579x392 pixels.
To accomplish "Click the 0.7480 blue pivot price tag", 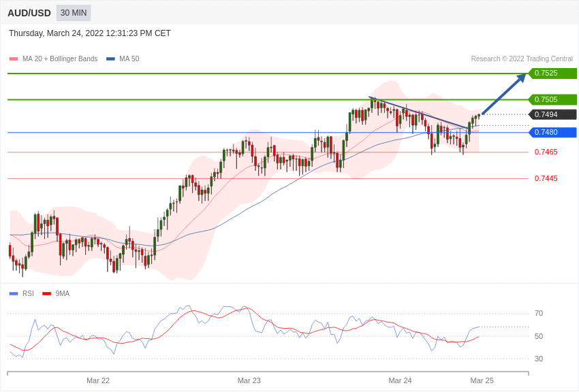I will [552, 132].
